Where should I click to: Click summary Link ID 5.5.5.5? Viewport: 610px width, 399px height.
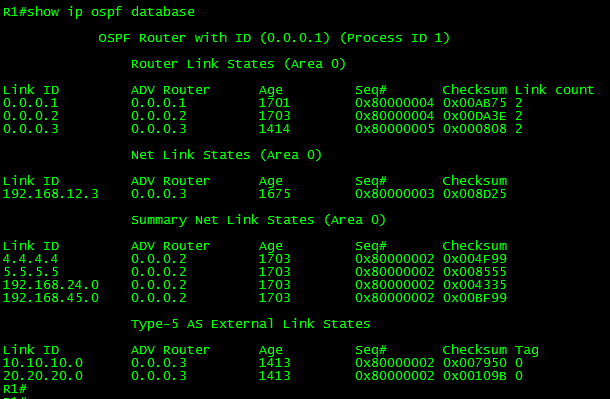point(31,272)
